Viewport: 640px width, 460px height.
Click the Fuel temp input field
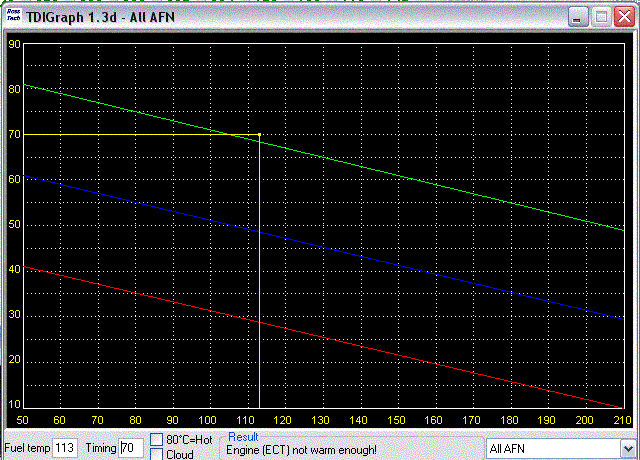(x=64, y=448)
